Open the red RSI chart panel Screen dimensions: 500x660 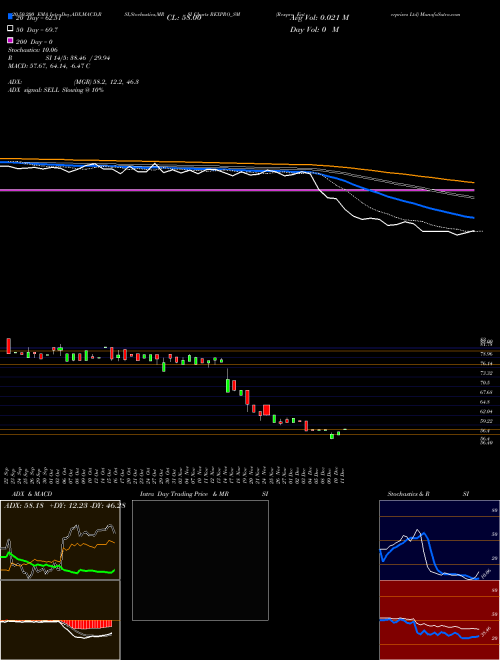pos(439,620)
